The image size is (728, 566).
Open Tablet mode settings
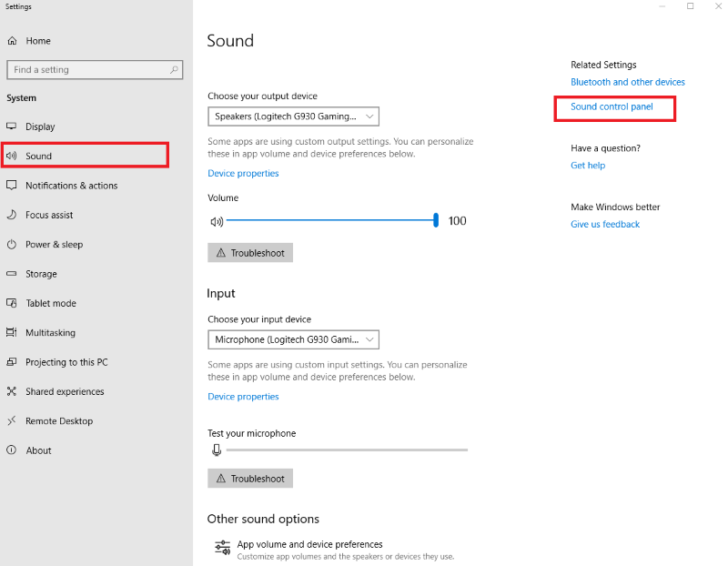[51, 303]
